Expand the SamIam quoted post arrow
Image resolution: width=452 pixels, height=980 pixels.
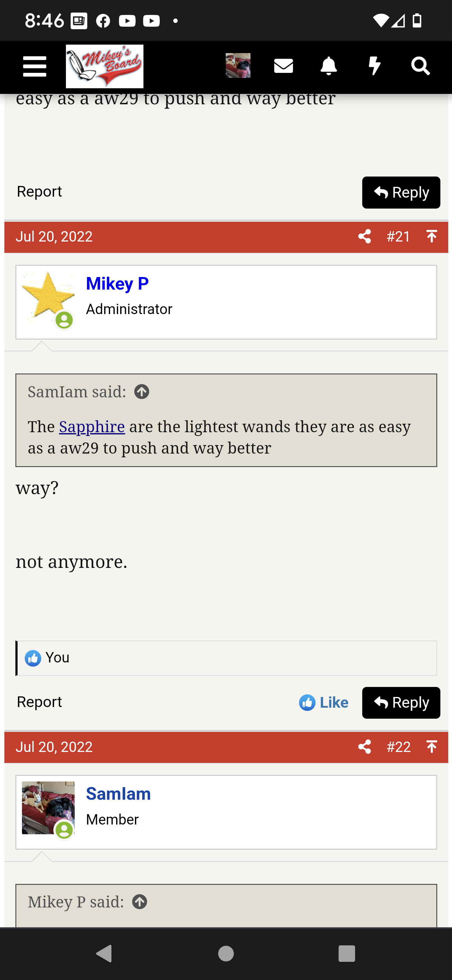click(142, 392)
